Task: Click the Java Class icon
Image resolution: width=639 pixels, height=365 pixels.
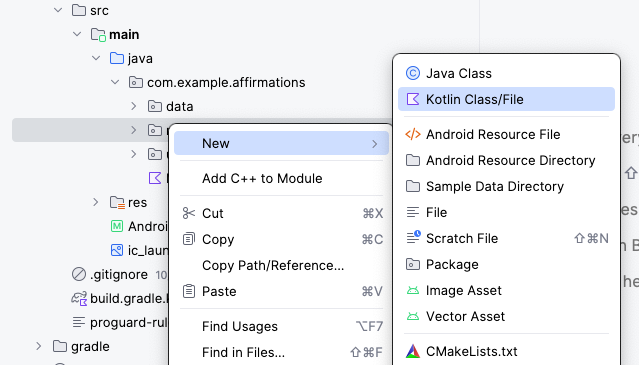Action: click(x=413, y=73)
